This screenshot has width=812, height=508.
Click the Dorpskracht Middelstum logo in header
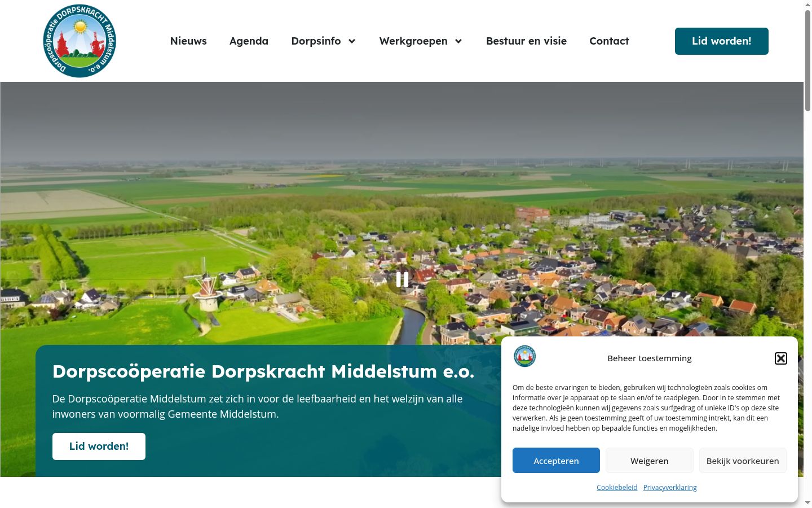pyautogui.click(x=80, y=41)
